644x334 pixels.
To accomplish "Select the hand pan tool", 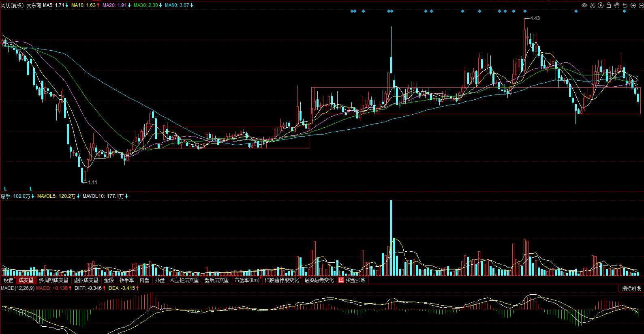I will coord(617,5).
